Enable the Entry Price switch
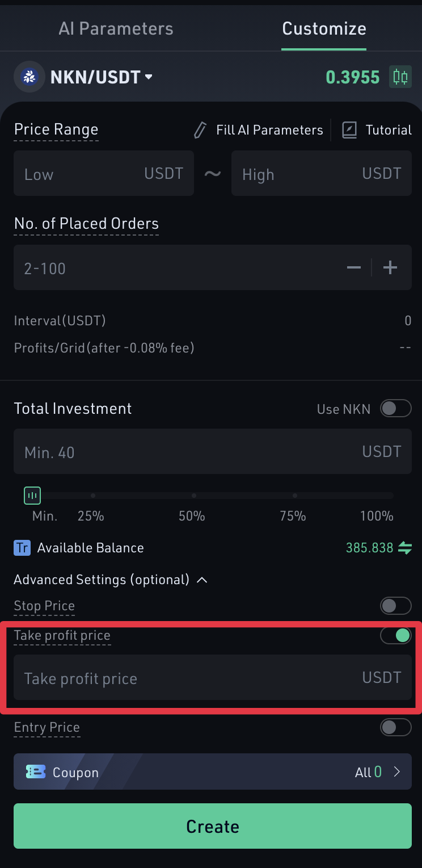The height and width of the screenshot is (868, 422). [395, 727]
